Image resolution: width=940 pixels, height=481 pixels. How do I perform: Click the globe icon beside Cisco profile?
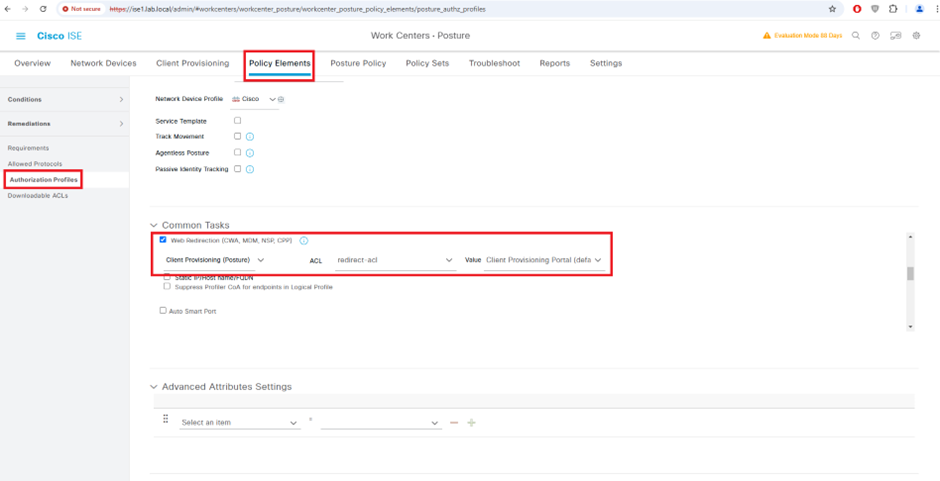(281, 99)
